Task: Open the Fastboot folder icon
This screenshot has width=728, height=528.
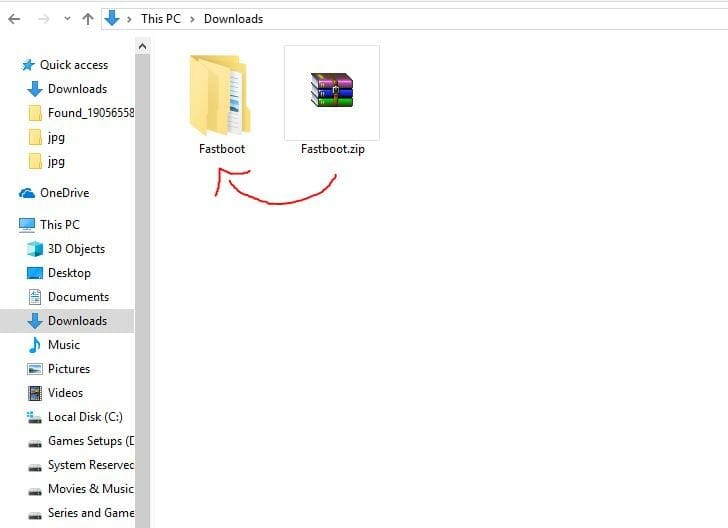Action: coord(220,96)
